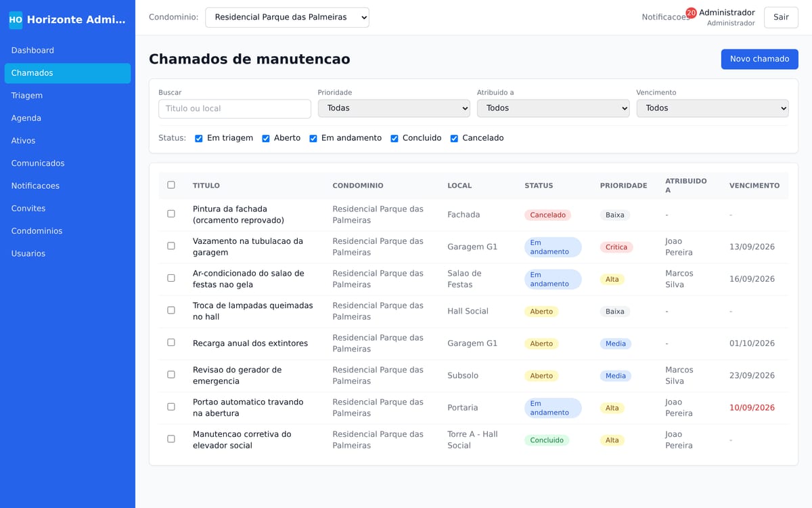Viewport: 812px width, 508px height.
Task: Select the Revisao do gerador row checkbox
Action: (171, 375)
